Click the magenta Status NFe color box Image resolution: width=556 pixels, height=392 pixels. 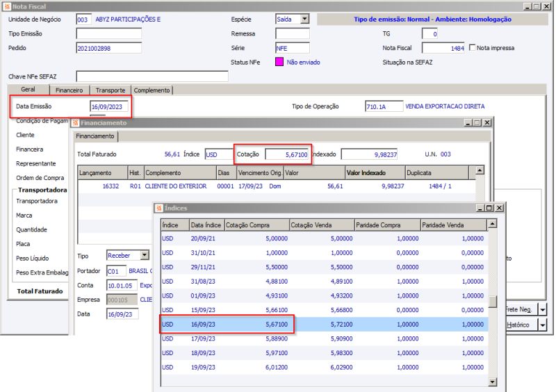coord(280,62)
